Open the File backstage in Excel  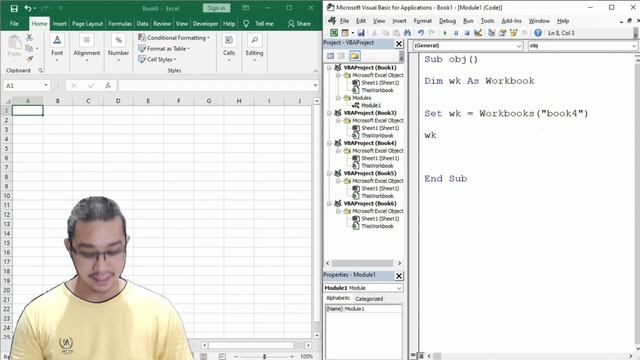point(14,24)
